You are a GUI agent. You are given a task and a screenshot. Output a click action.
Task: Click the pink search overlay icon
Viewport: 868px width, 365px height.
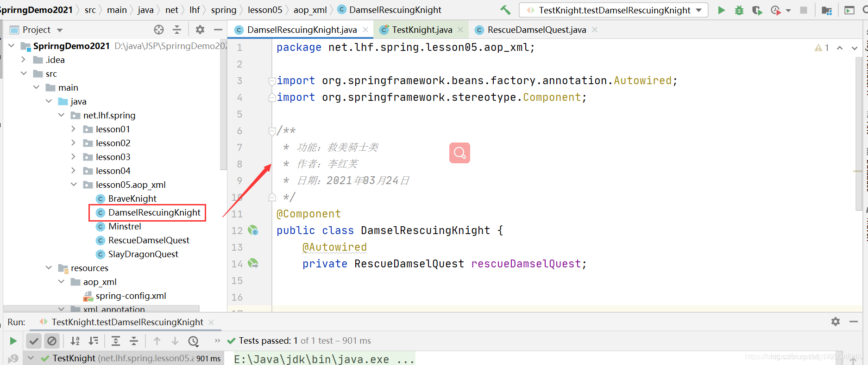pyautogui.click(x=459, y=153)
